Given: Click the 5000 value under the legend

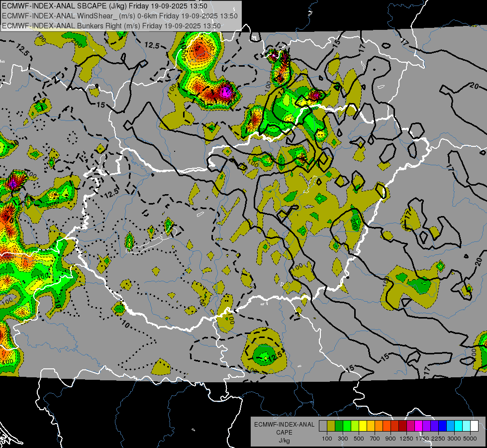Looking at the screenshot, I should click(470, 439).
